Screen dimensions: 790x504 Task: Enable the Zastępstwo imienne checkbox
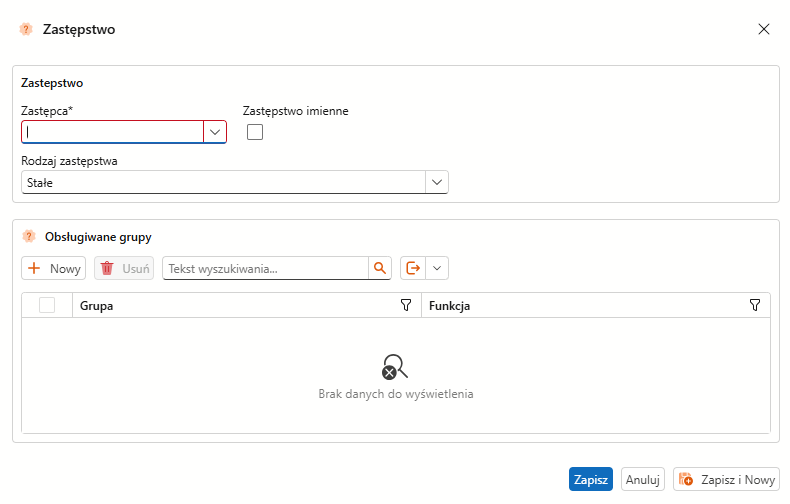(x=255, y=132)
